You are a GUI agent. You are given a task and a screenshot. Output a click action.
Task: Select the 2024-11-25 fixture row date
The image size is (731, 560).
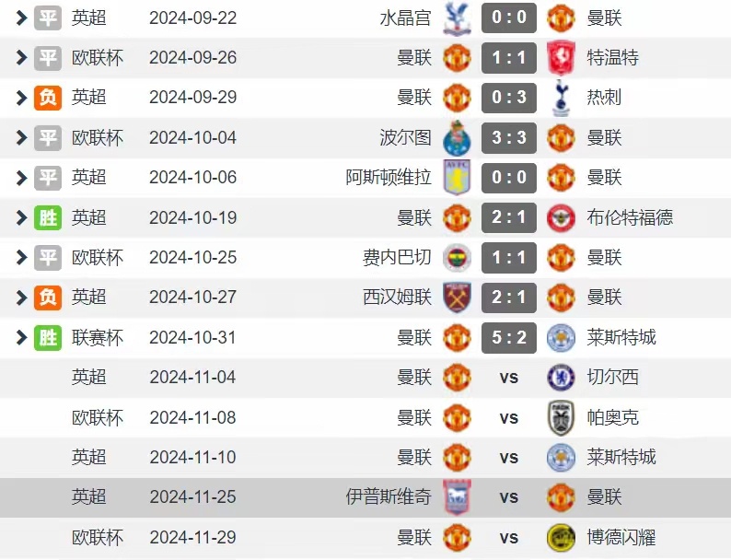tap(192, 497)
